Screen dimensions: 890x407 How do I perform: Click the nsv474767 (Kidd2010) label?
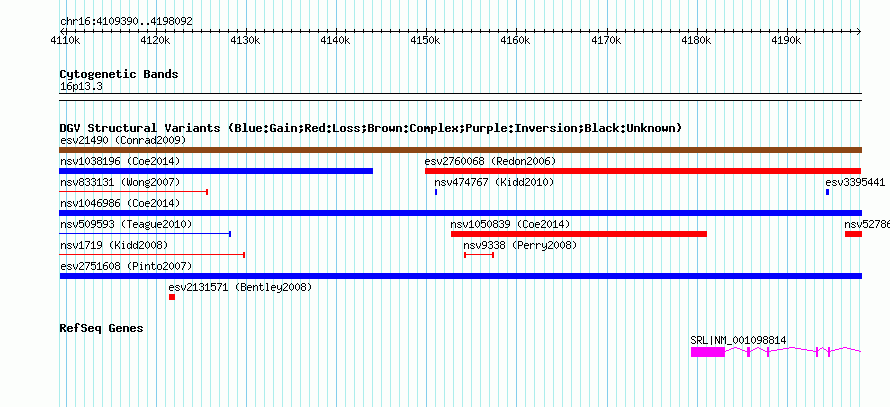pos(494,182)
